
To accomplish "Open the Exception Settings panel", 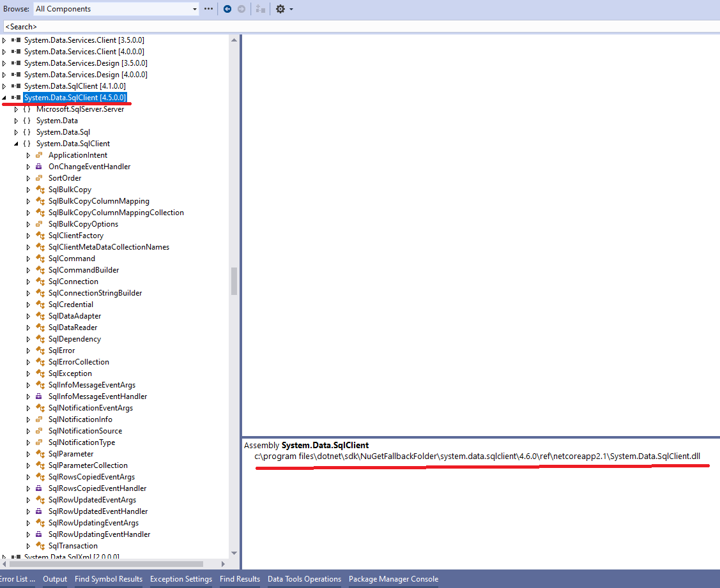I will [181, 579].
